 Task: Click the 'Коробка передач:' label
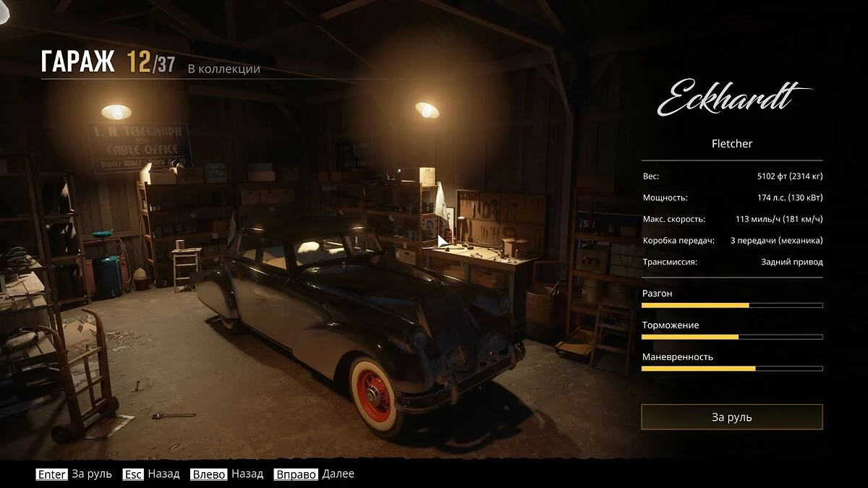point(678,241)
